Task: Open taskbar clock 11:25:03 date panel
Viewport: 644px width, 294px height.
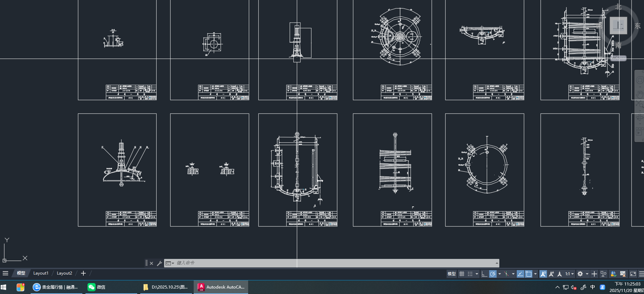Action: (x=626, y=287)
